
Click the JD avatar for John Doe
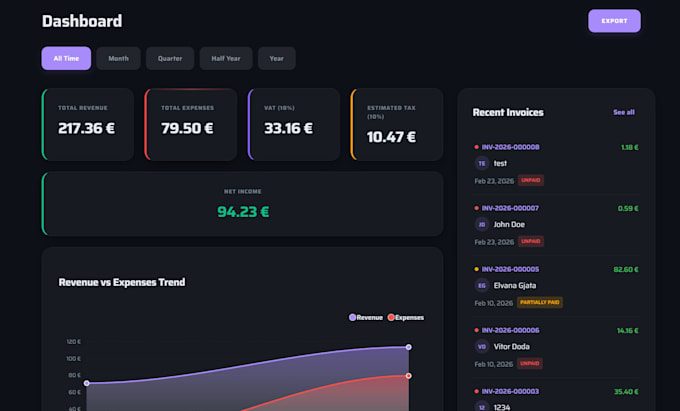(x=482, y=225)
